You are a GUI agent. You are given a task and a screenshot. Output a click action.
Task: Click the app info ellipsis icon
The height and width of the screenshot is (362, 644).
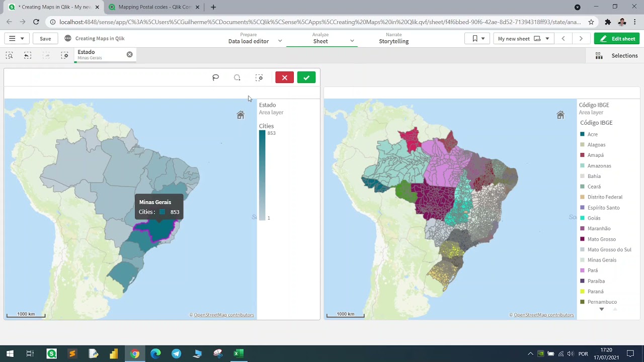(x=68, y=38)
